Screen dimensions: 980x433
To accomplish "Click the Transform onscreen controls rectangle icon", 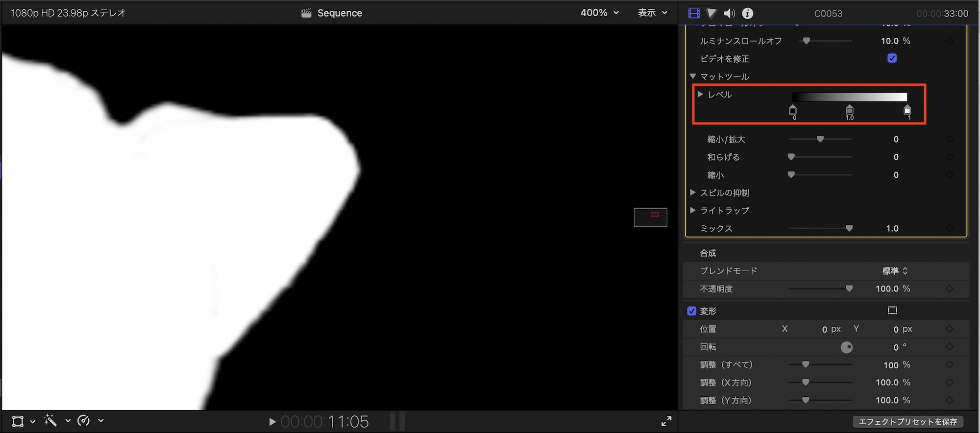I will click(x=892, y=311).
